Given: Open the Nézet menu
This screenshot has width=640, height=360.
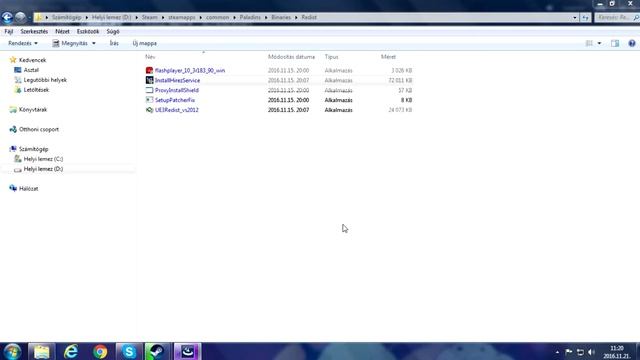Looking at the screenshot, I should pyautogui.click(x=62, y=31).
